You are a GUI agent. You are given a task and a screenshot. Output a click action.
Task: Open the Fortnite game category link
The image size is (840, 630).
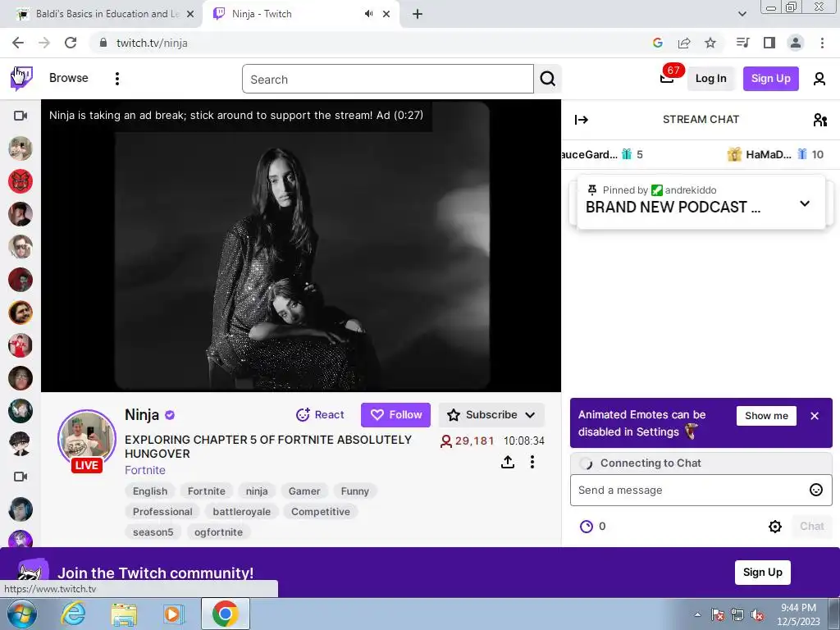tap(144, 470)
